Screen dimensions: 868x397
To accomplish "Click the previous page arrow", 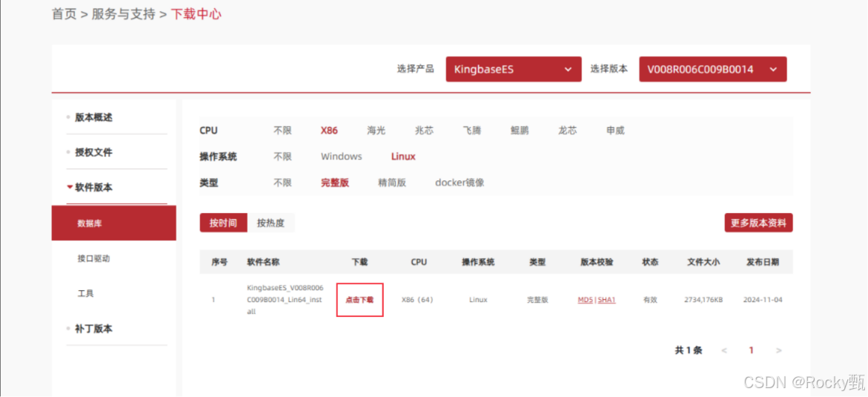I will coord(725,350).
